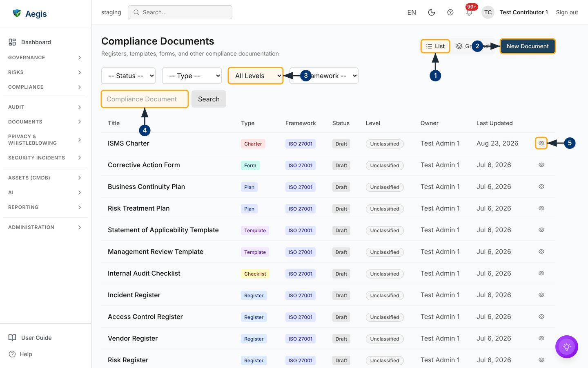The height and width of the screenshot is (368, 588).
Task: Expand Assets (CMDB) section
Action: [45, 178]
